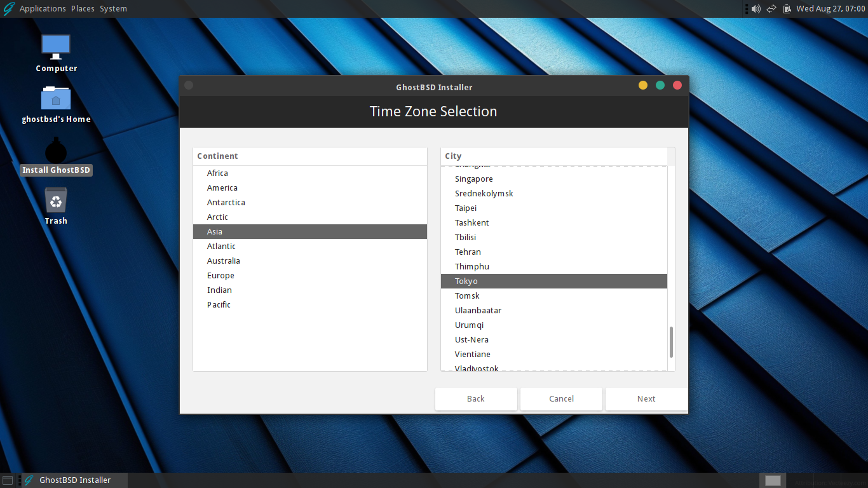
Task: Click the network connection tray icon
Action: [771, 9]
